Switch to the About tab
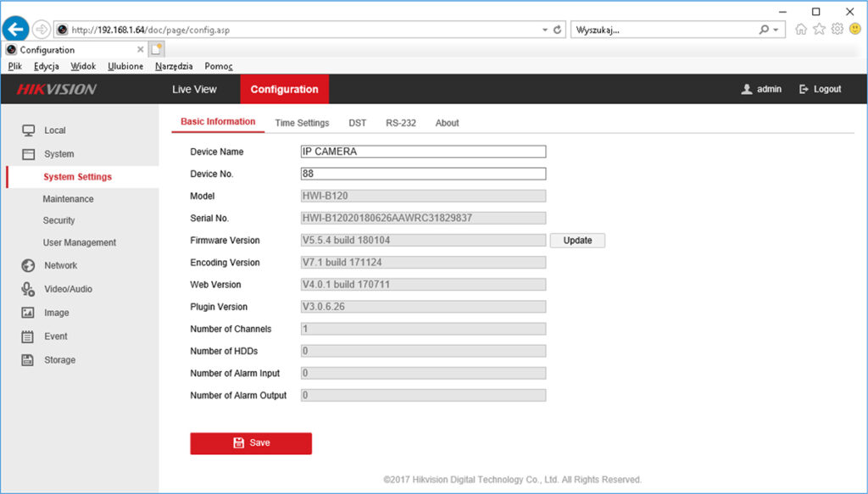 tap(447, 122)
